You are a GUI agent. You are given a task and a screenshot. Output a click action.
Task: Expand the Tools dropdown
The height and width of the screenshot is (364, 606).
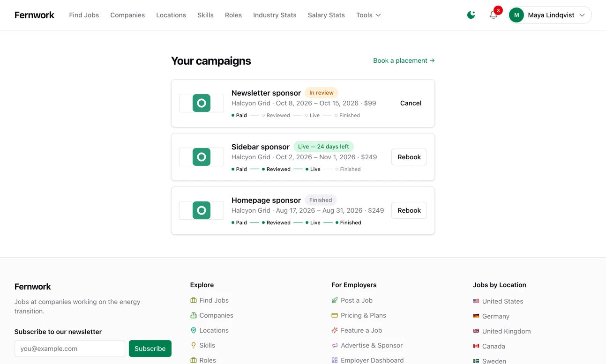point(368,15)
